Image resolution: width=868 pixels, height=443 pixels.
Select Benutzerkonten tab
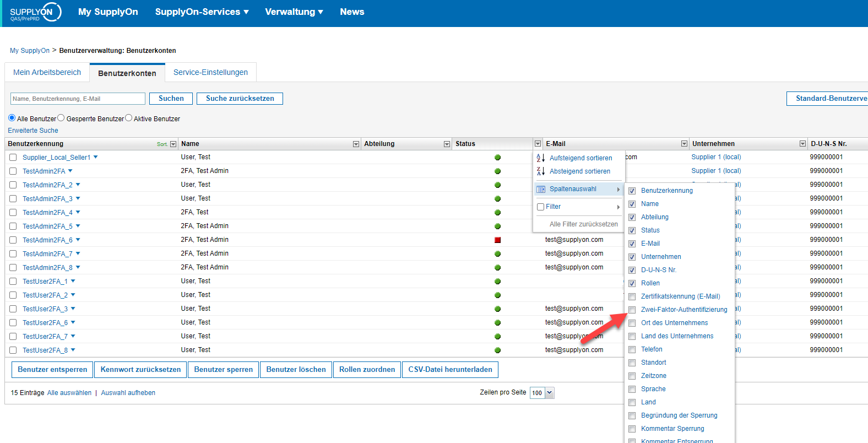[x=127, y=73]
